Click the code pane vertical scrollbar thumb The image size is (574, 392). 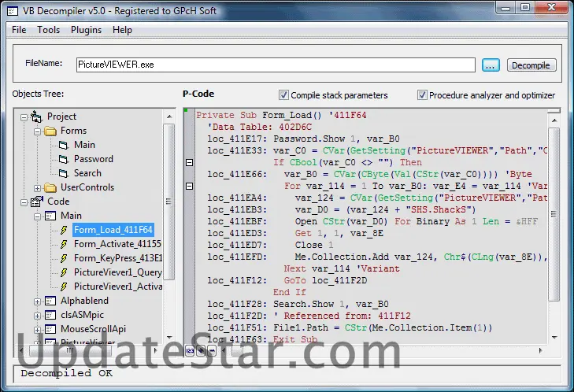[554, 214]
